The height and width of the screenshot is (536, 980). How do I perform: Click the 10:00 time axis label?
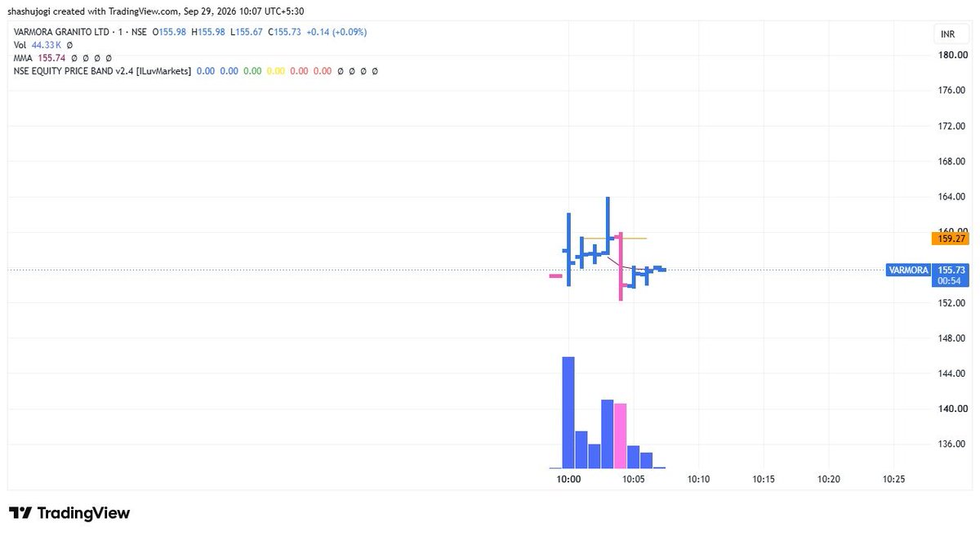coord(568,480)
